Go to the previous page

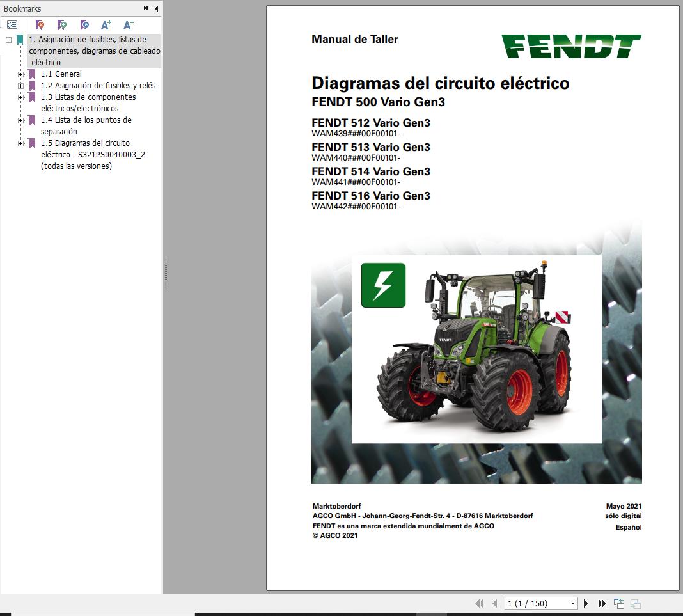coord(495,603)
